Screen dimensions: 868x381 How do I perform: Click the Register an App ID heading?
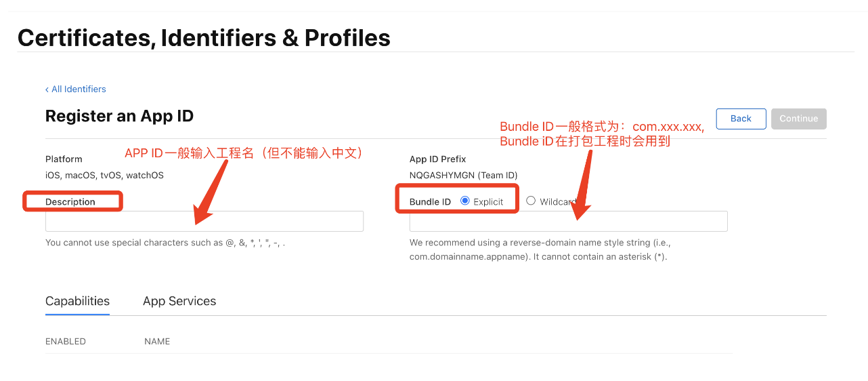pyautogui.click(x=120, y=116)
